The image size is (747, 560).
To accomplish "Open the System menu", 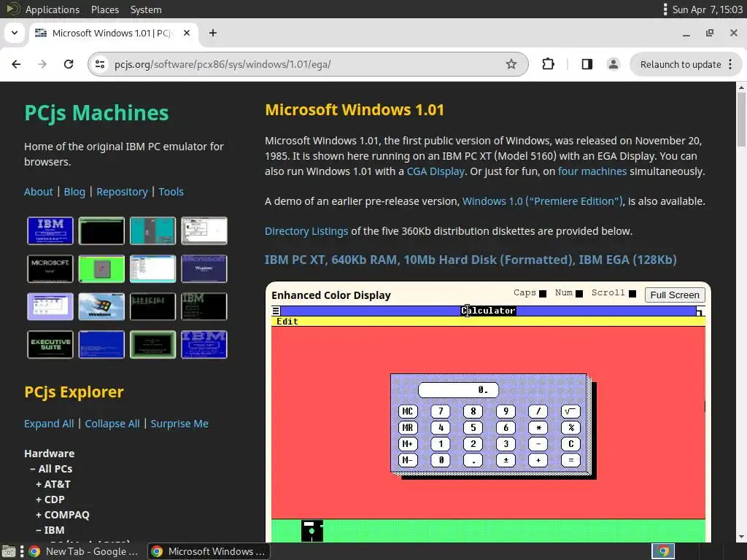I will [146, 9].
